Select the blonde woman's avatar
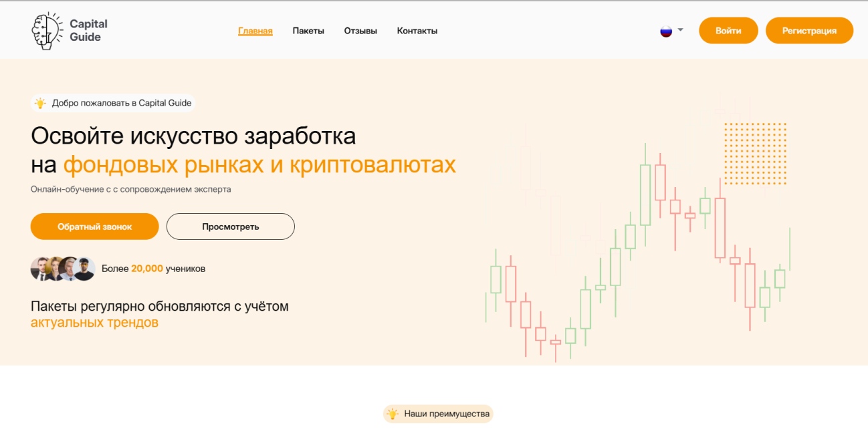 pyautogui.click(x=54, y=269)
